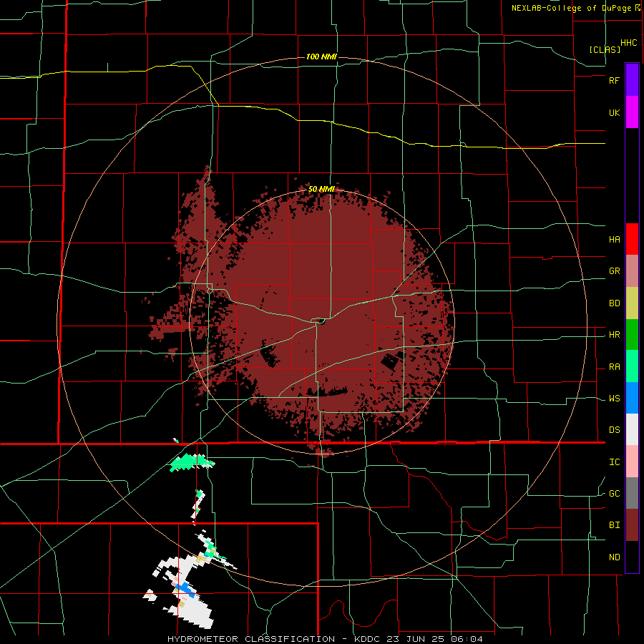The width and height of the screenshot is (644, 644).
Task: Click the UK legend label
Action: [614, 113]
